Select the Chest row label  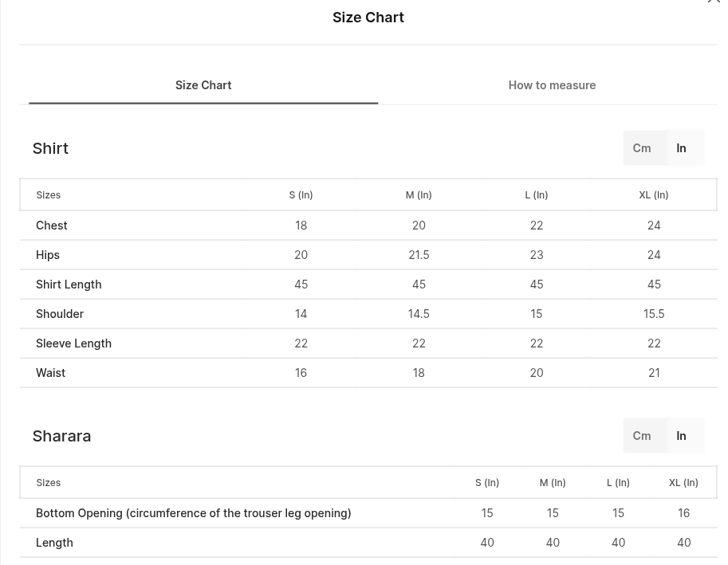52,226
